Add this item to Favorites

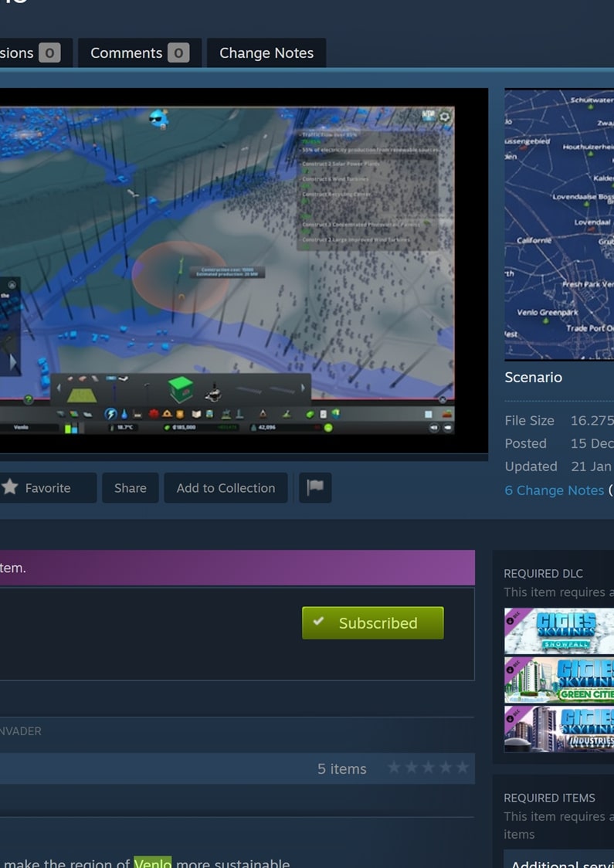[48, 488]
